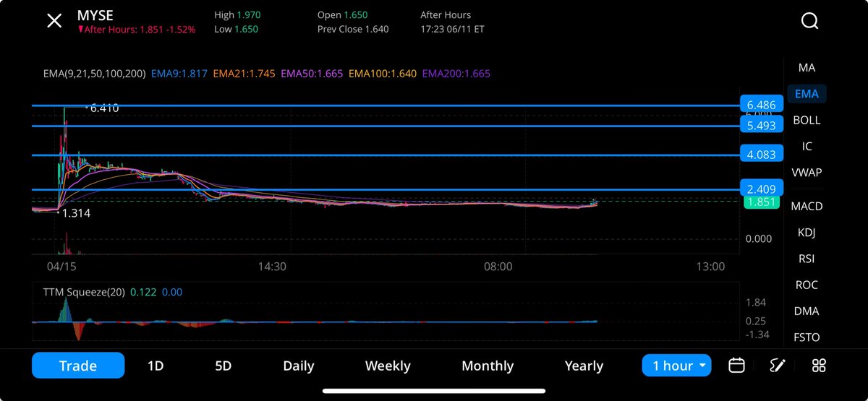Tap After Hours 1.851 -1.52% quote
Image resolution: width=868 pixels, height=401 pixels.
(x=137, y=30)
